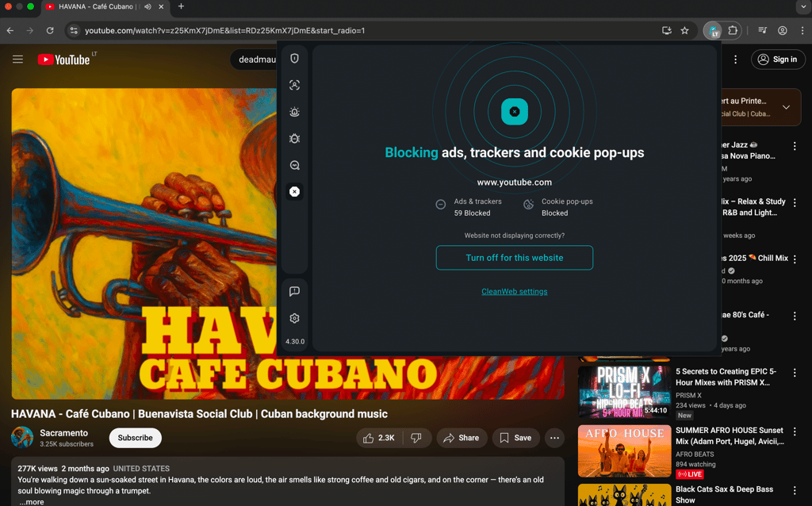The image size is (812, 506).
Task: Mute the tab via speaker icon
Action: point(148,6)
